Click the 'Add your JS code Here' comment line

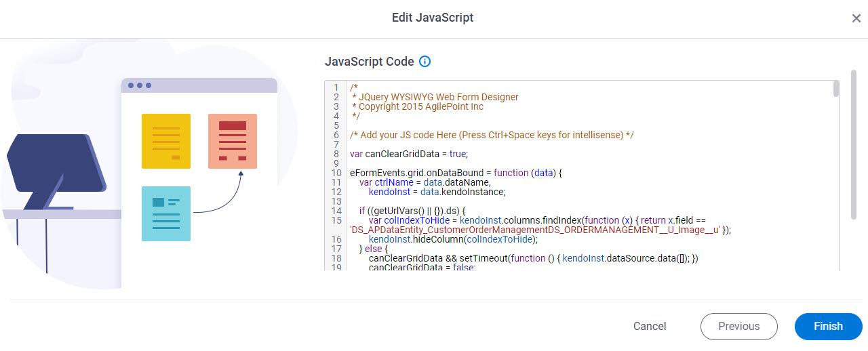click(492, 135)
